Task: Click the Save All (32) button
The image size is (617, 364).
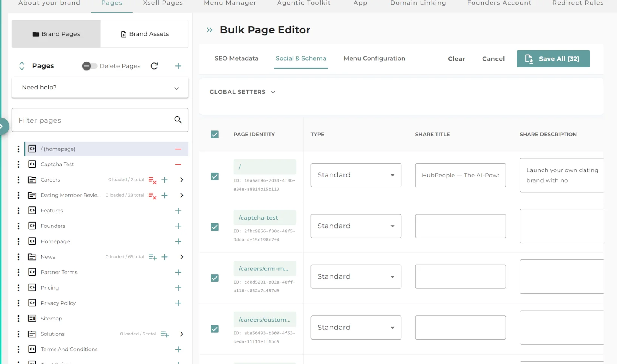Action: [x=553, y=59]
